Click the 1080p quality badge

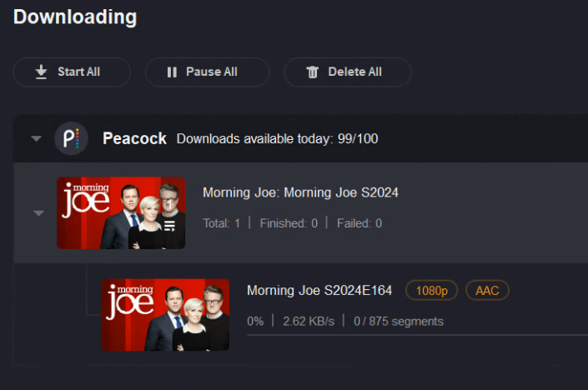(431, 290)
